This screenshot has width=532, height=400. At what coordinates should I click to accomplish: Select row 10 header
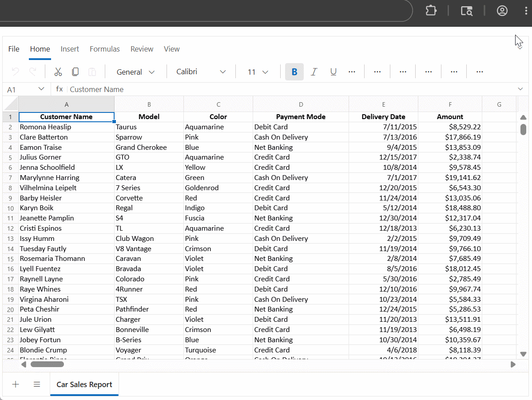click(x=11, y=208)
